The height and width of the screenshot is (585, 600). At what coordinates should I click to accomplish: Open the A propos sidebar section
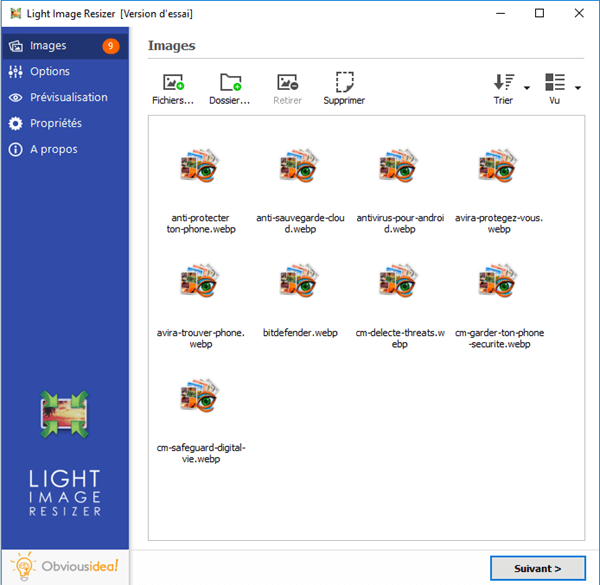click(65, 149)
